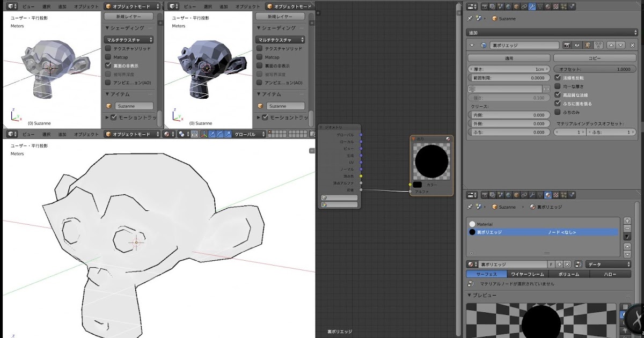Collapse the プレビュー panel
The image size is (644, 338).
point(469,296)
